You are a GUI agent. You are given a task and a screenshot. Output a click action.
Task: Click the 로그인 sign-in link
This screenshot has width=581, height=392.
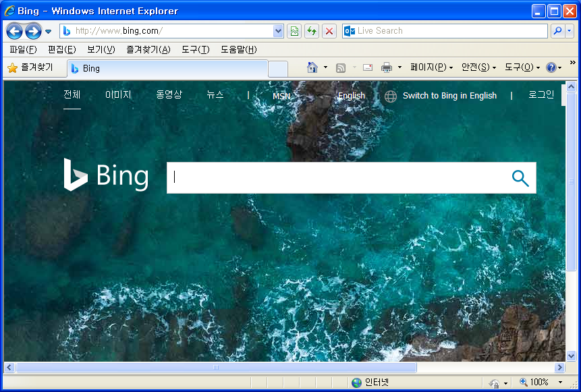(541, 95)
